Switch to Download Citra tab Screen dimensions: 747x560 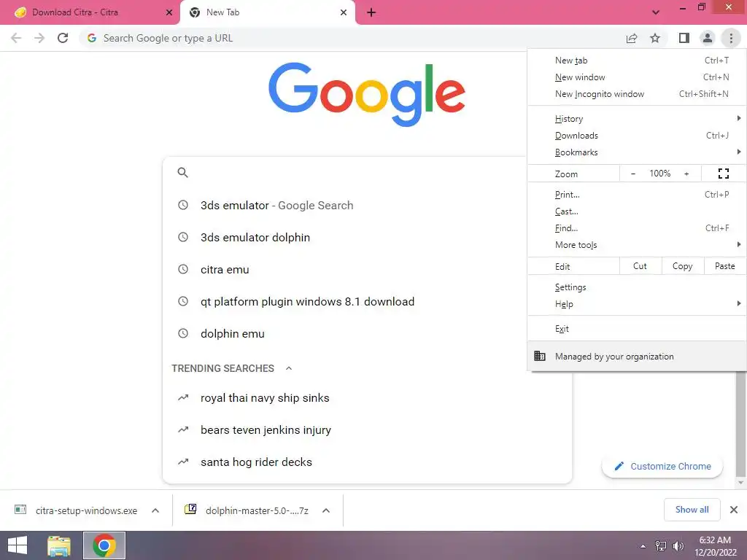[x=90, y=12]
